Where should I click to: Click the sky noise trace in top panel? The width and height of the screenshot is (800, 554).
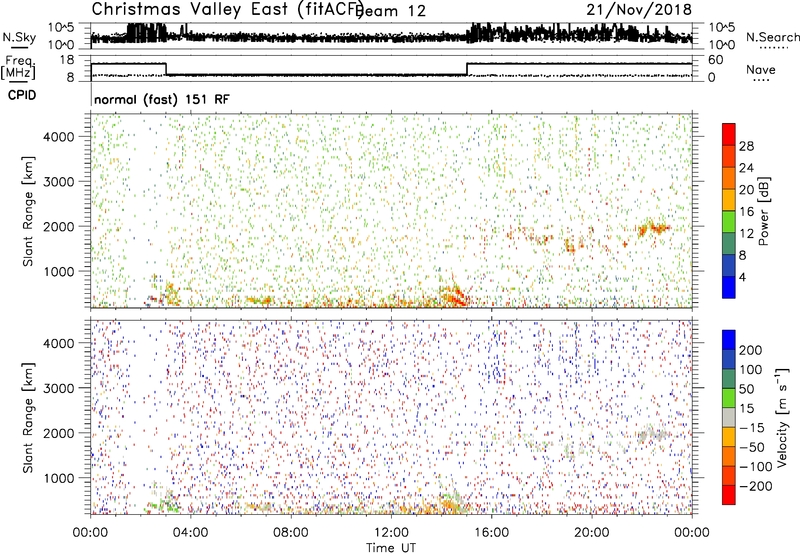coord(391,36)
